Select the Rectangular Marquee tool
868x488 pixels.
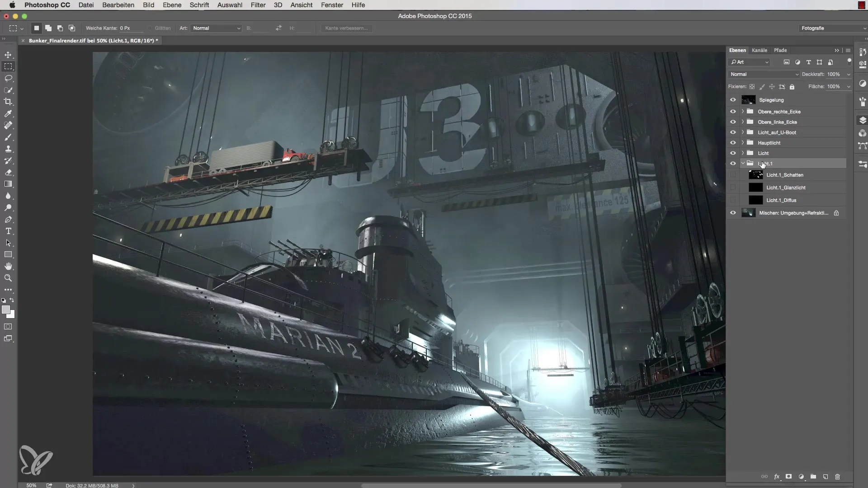8,66
